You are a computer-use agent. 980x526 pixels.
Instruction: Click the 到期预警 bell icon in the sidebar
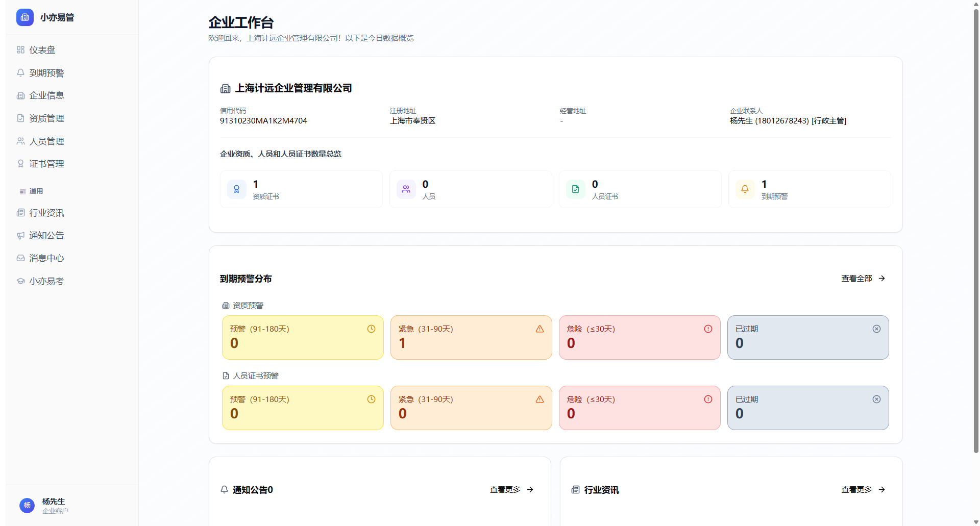click(20, 73)
